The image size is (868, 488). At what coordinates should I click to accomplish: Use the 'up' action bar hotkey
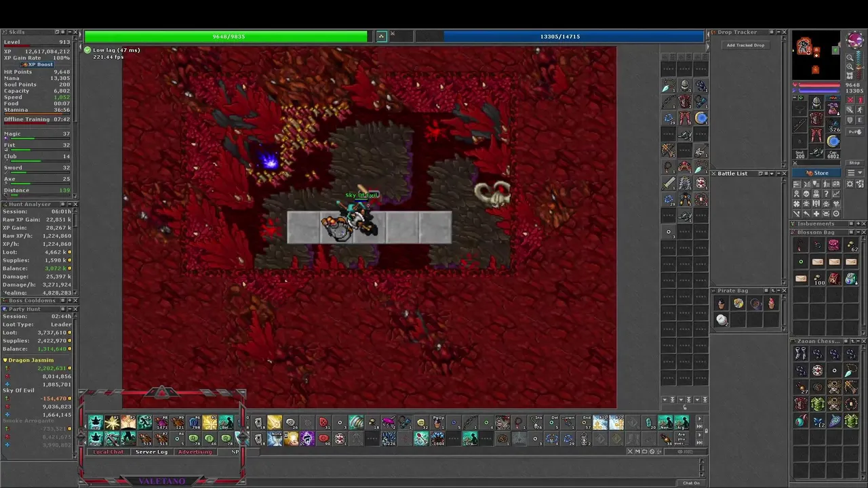tap(96, 422)
